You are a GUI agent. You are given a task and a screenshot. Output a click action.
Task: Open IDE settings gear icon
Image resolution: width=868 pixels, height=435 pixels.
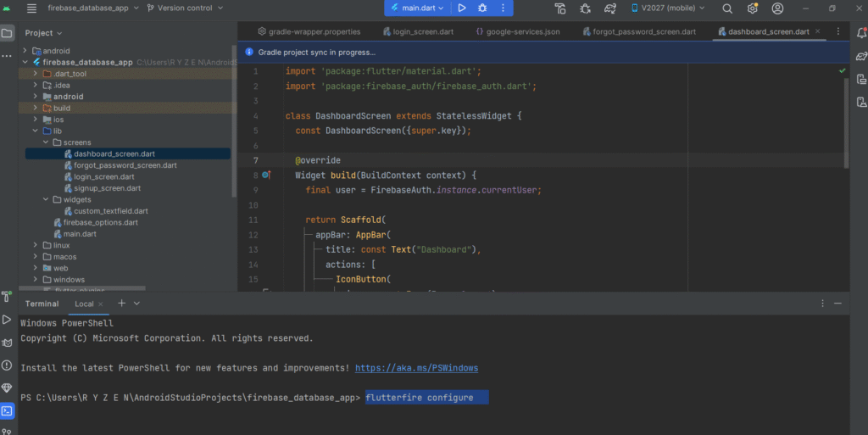click(752, 8)
